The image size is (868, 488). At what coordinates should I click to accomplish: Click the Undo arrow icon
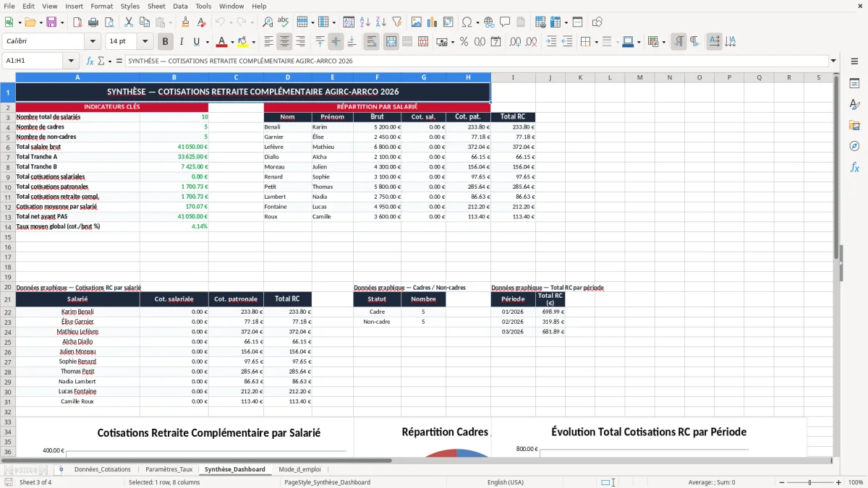pyautogui.click(x=220, y=22)
